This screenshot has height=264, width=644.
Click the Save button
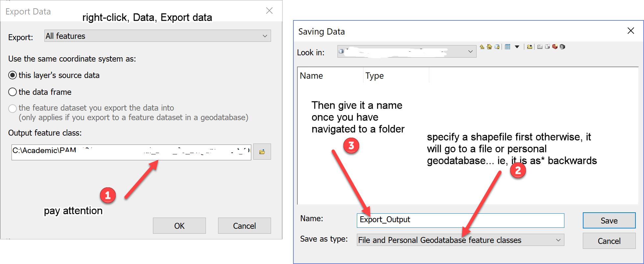[x=609, y=221]
